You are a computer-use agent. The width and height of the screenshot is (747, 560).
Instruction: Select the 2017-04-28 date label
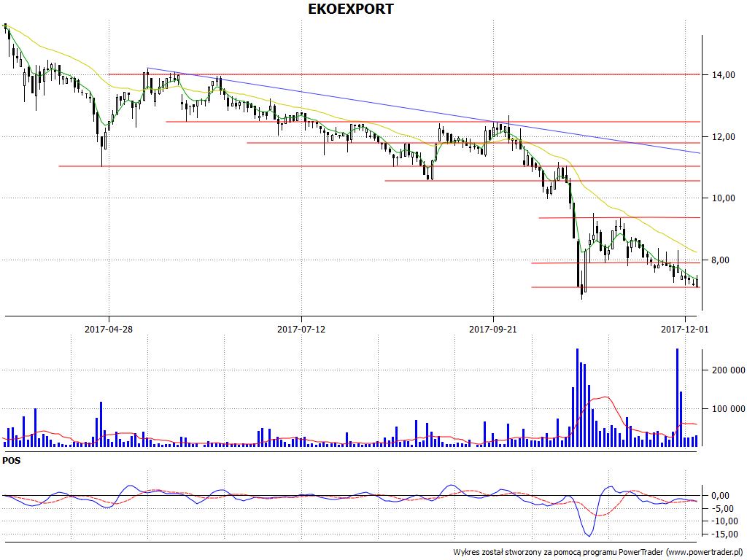point(109,329)
